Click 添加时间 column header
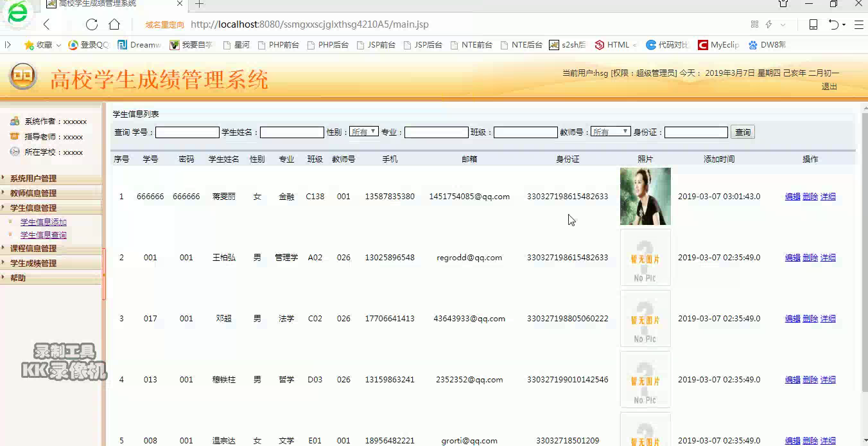Image resolution: width=868 pixels, height=446 pixels. point(719,159)
